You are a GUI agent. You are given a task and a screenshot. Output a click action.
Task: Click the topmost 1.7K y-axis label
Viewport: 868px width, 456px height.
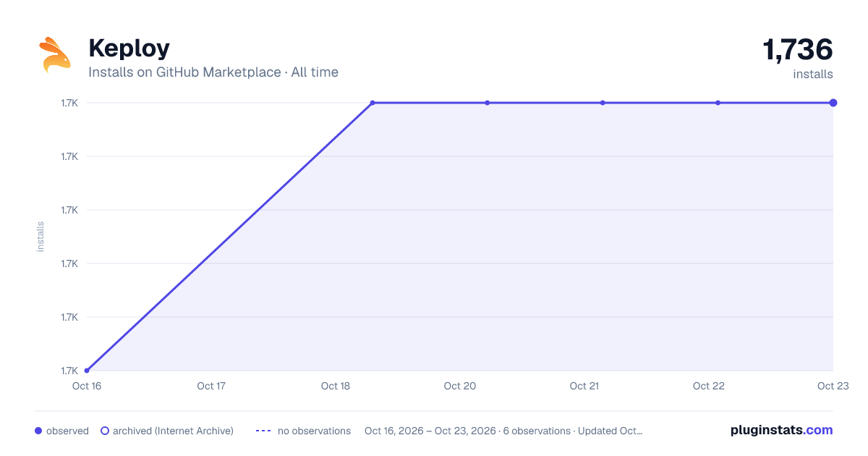point(69,103)
